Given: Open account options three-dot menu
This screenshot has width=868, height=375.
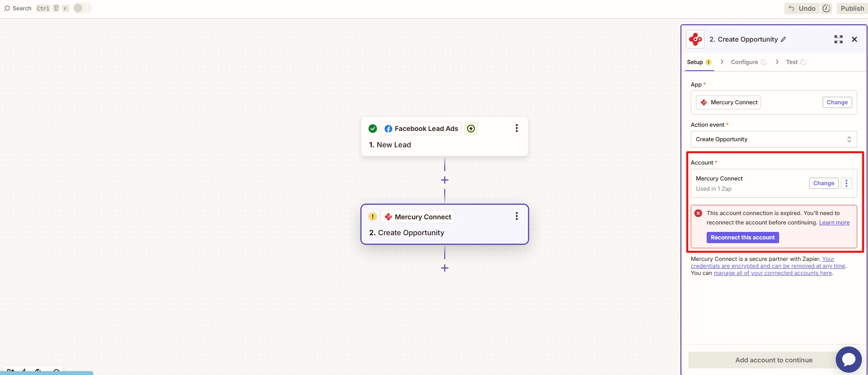Looking at the screenshot, I should point(846,183).
